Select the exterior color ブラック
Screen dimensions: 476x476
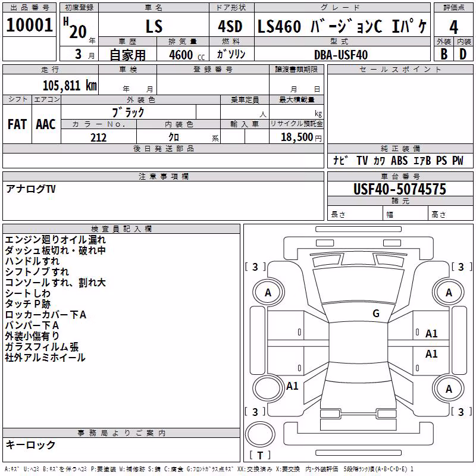(x=128, y=112)
